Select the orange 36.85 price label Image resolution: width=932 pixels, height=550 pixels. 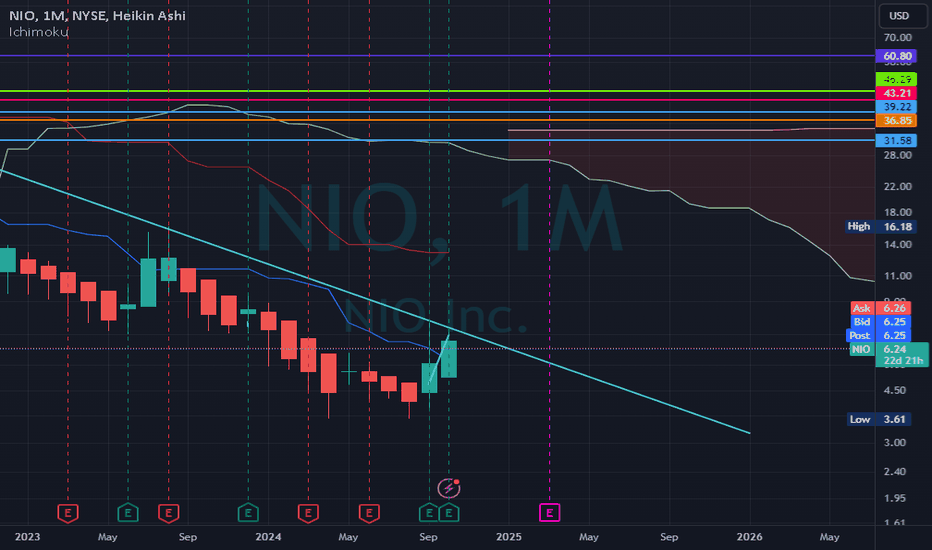coord(896,121)
